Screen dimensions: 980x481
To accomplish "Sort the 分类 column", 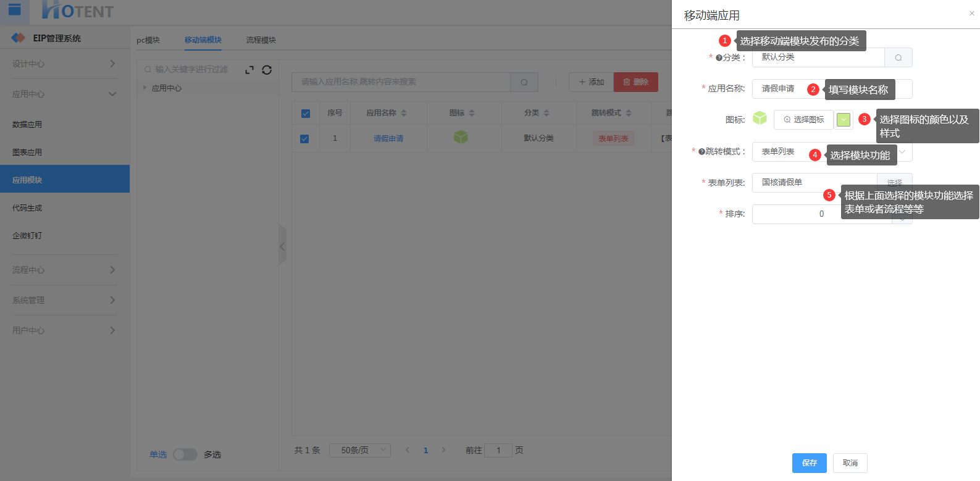I will [x=547, y=113].
